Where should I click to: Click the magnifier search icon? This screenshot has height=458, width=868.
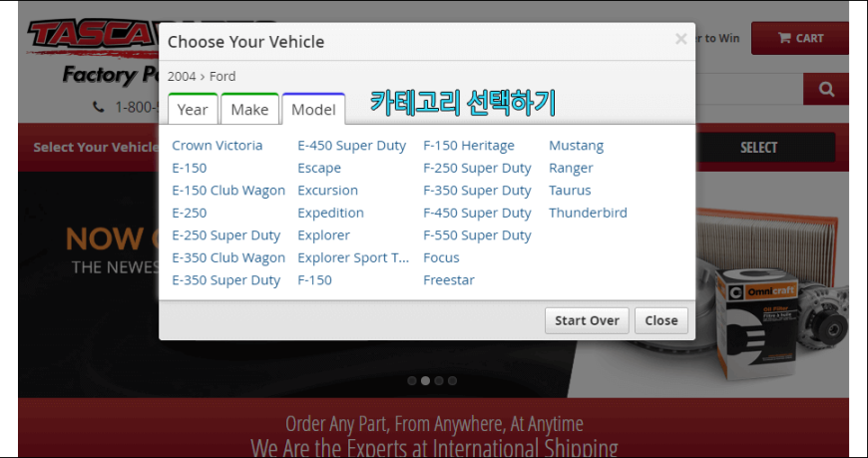826,89
